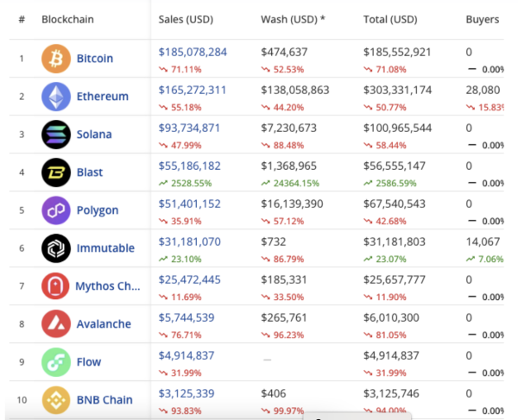
Task: Select Bitcoin wash value $474,637
Action: pos(284,52)
